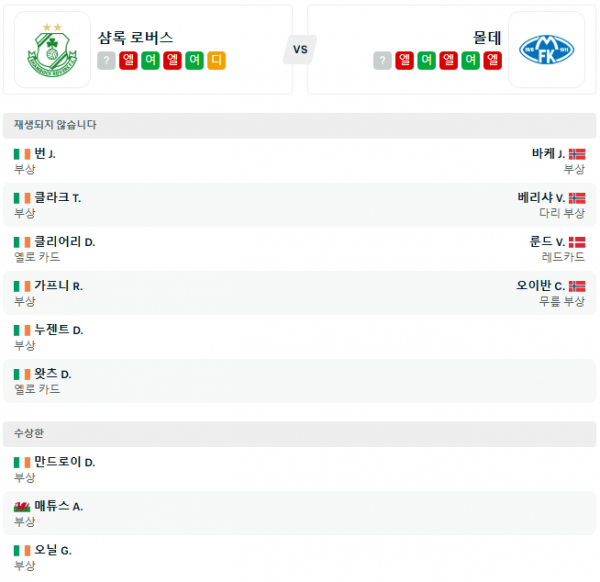This screenshot has height=582, width=600.
Task: Select the 수상한 section header
Action: pos(30,433)
